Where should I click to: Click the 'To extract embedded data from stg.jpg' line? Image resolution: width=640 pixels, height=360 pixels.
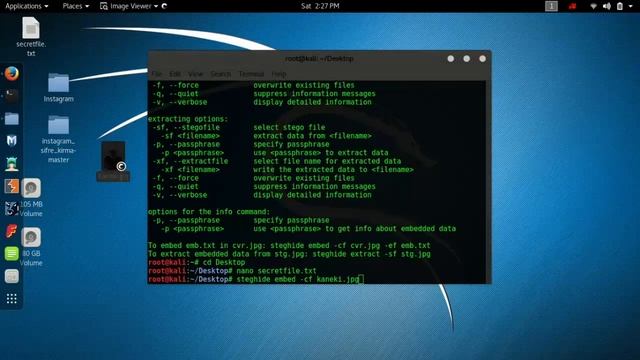pyautogui.click(x=289, y=254)
